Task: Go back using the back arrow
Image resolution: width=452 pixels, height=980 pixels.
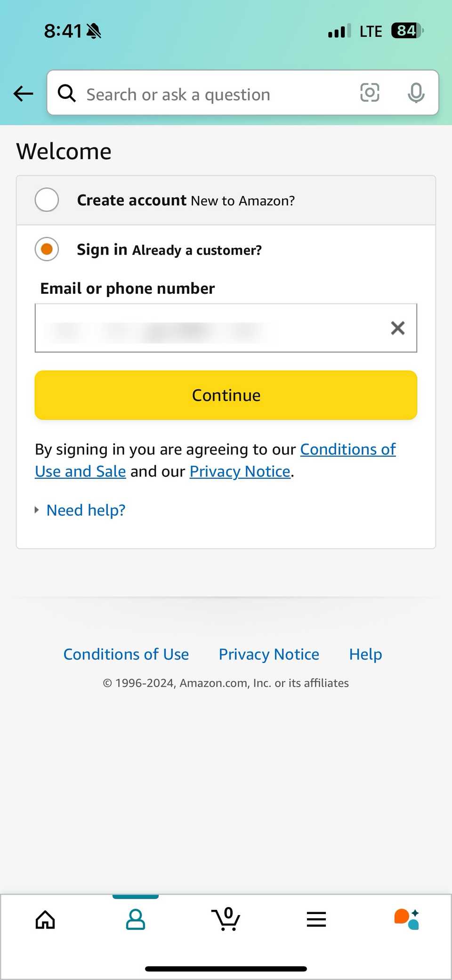Action: pyautogui.click(x=23, y=93)
